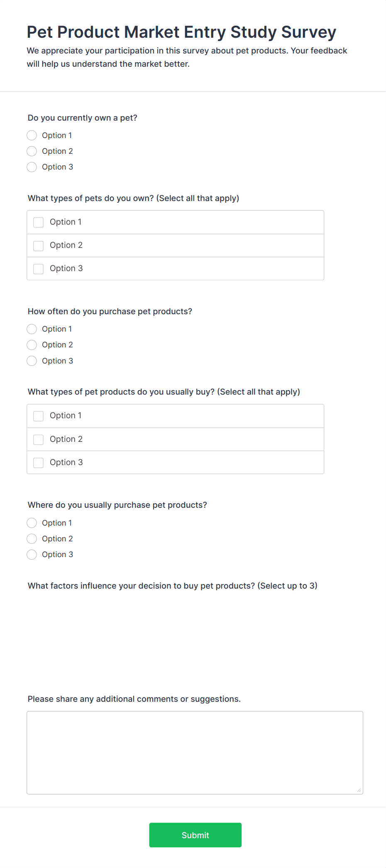
Task: Tick Option 2 for pet products usually bought
Action: coord(39,439)
